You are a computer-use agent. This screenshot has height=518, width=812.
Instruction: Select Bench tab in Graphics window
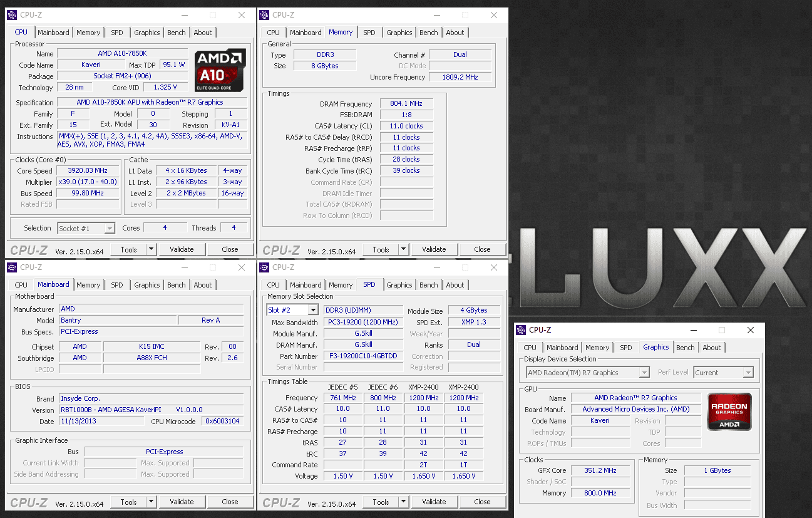click(x=686, y=348)
